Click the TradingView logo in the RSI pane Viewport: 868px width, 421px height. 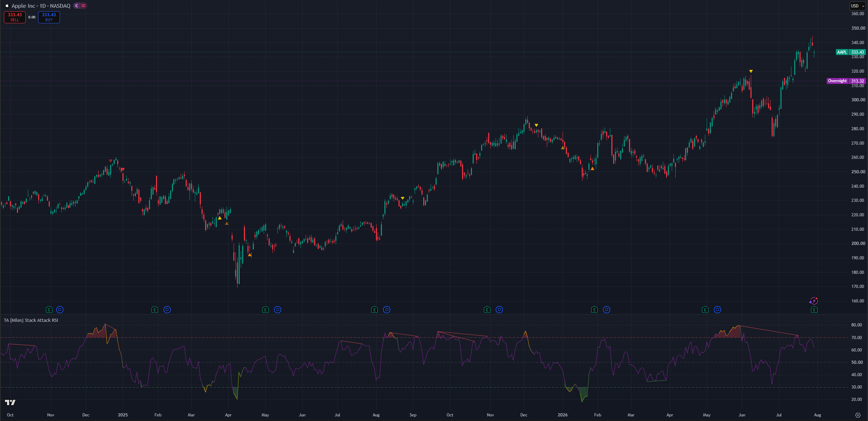click(10, 402)
